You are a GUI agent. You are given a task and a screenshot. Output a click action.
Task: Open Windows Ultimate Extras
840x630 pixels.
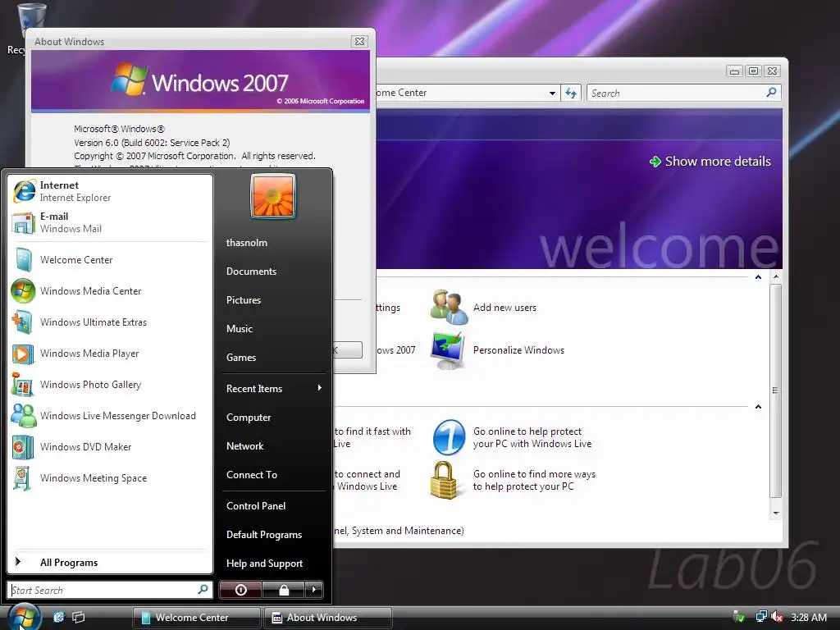[109, 322]
